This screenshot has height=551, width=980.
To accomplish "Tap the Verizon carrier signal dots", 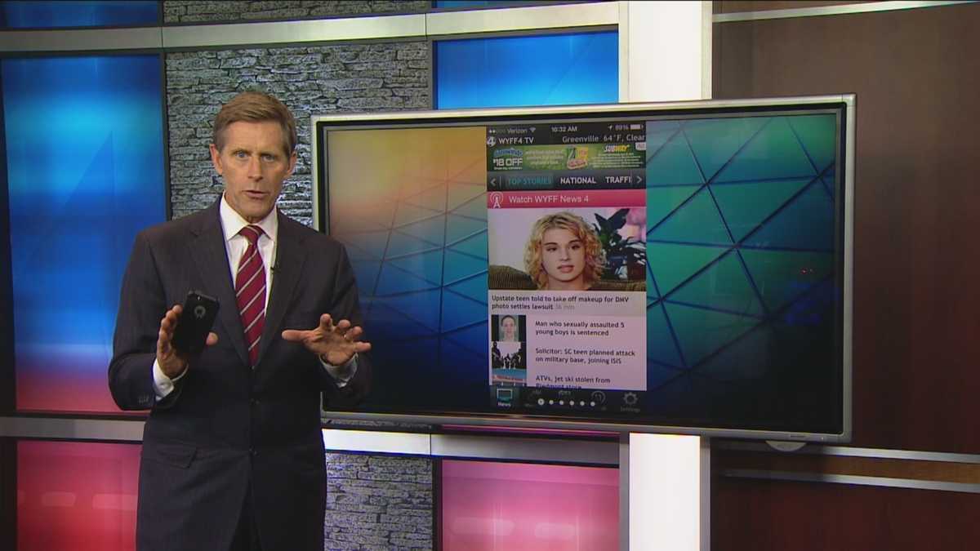I will (x=492, y=129).
